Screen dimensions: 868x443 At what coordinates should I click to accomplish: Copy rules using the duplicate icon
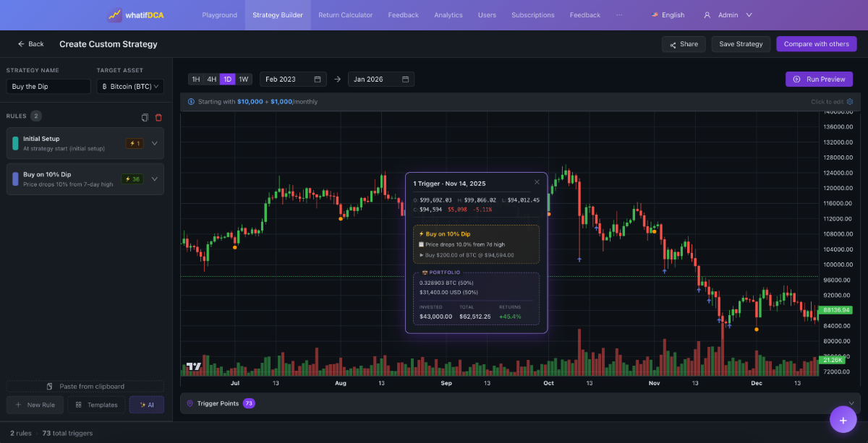tap(145, 117)
